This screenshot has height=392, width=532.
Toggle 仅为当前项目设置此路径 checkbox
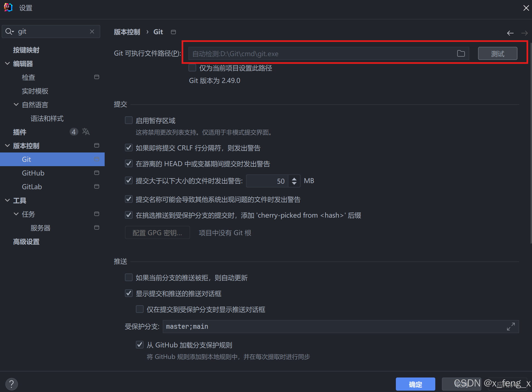pos(192,68)
